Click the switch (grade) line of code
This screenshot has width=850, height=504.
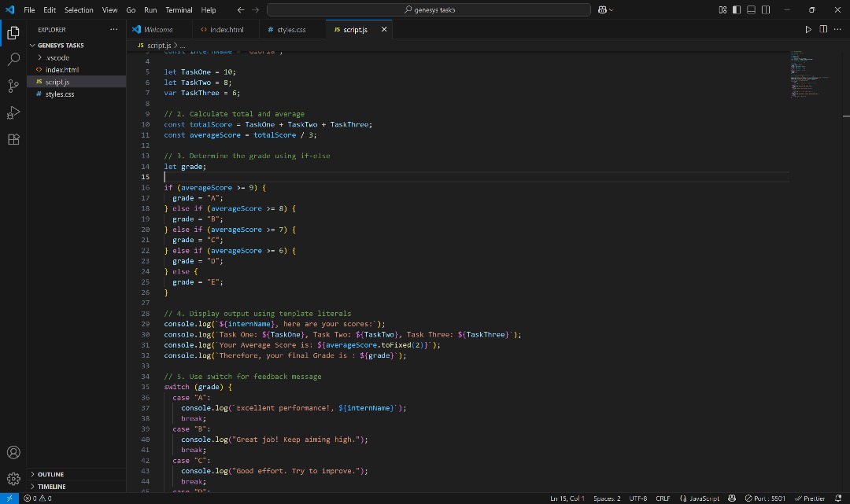(198, 387)
